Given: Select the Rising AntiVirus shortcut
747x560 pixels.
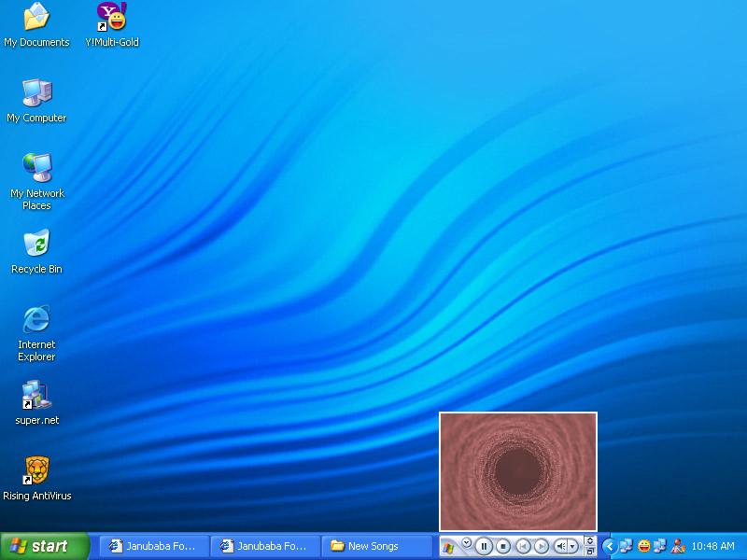Looking at the screenshot, I should tap(36, 479).
